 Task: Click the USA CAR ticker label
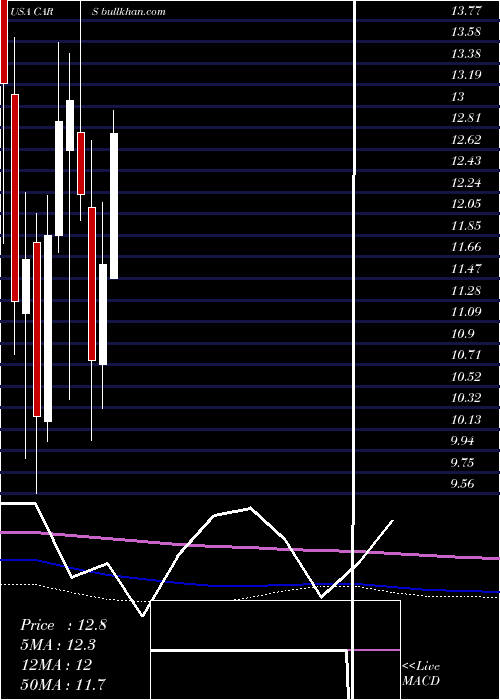pyautogui.click(x=32, y=12)
